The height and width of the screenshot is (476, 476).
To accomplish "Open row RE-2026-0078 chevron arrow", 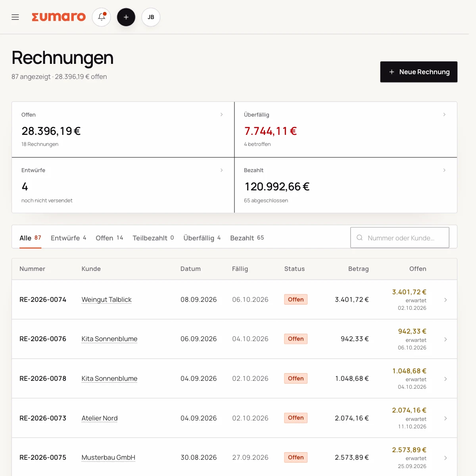I will point(445,379).
